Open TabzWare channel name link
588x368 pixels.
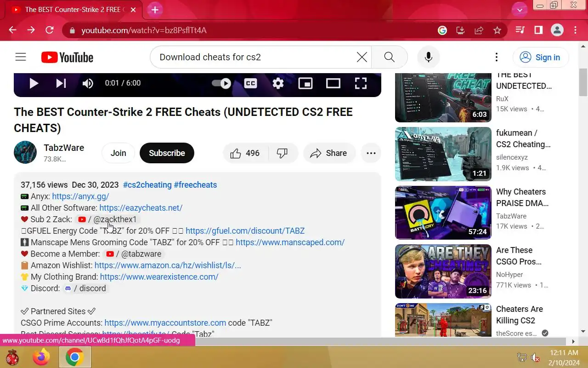[64, 148]
